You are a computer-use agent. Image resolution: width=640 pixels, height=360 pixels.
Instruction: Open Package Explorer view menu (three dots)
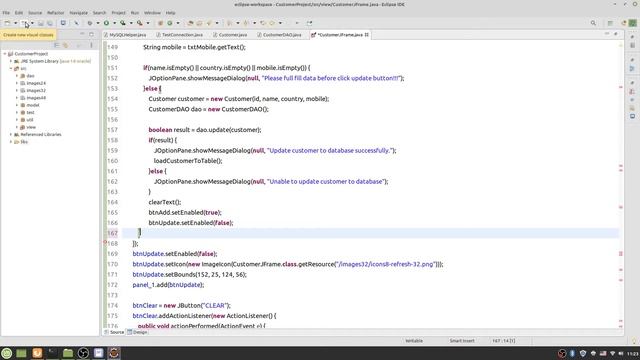click(x=91, y=45)
